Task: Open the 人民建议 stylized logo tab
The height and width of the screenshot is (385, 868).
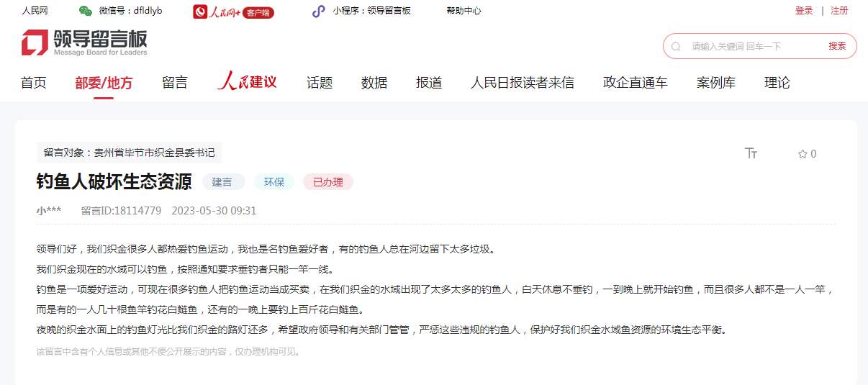Action: tap(247, 82)
